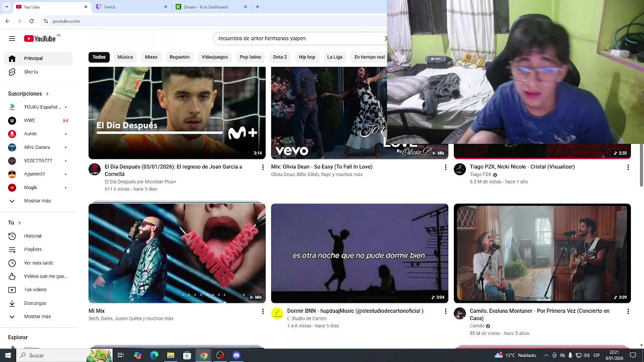This screenshot has height=362, width=644.
Task: Show hidden system tray icons
Action: 546,355
